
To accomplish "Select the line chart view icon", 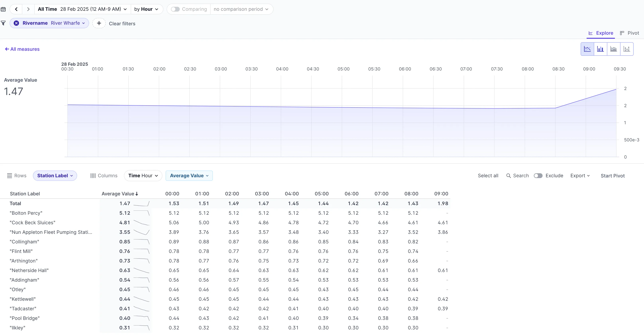I will tap(587, 49).
